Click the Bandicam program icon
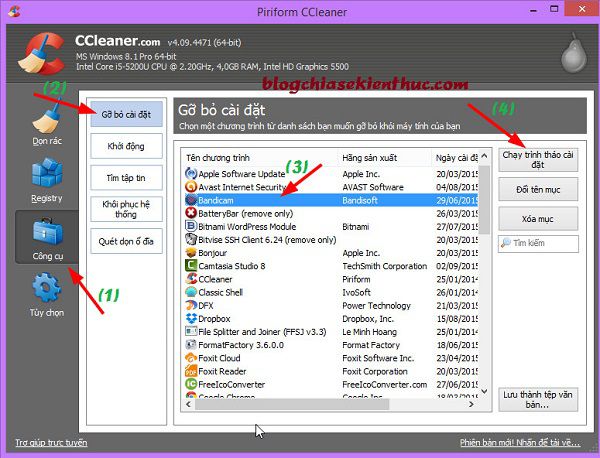Screen dimensions: 600x458 (191, 200)
